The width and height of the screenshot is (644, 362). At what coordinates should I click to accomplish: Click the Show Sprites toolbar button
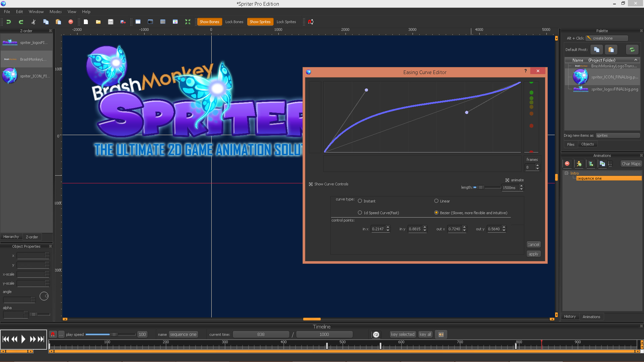(x=261, y=22)
